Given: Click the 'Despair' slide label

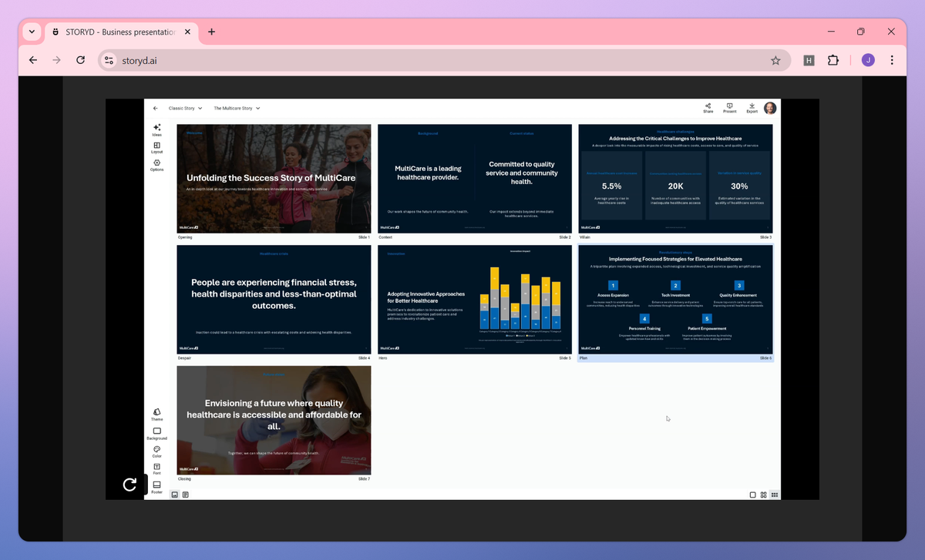Looking at the screenshot, I should 185,358.
